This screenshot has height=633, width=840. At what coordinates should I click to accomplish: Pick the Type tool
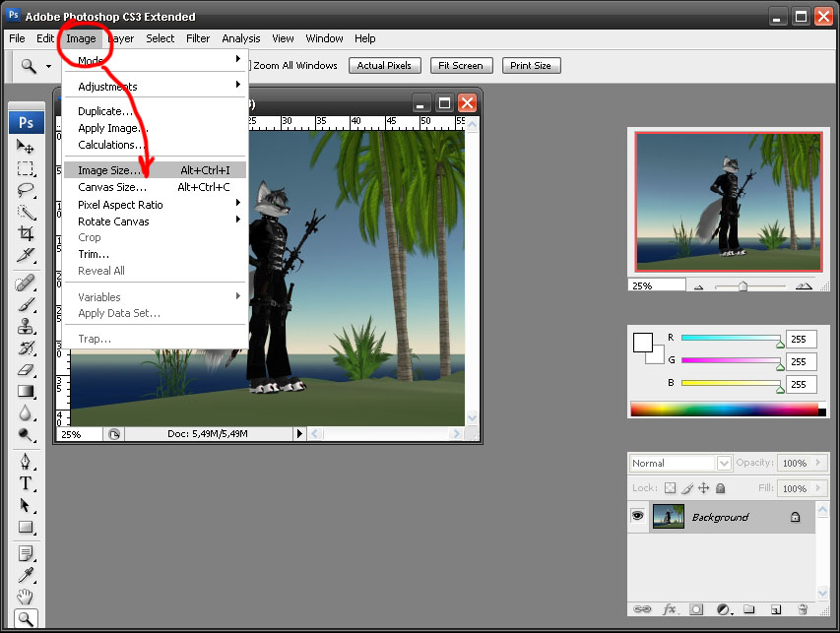coord(27,482)
